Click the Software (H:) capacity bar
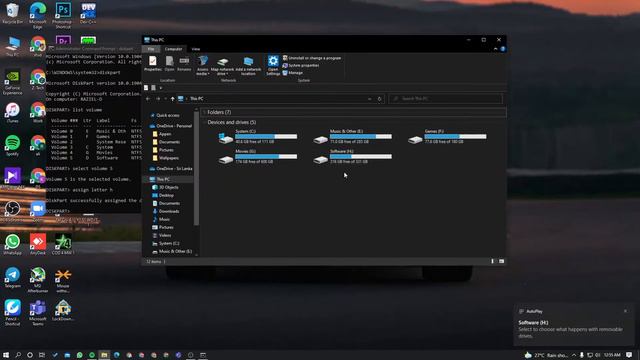The height and width of the screenshot is (360, 640). (x=361, y=157)
